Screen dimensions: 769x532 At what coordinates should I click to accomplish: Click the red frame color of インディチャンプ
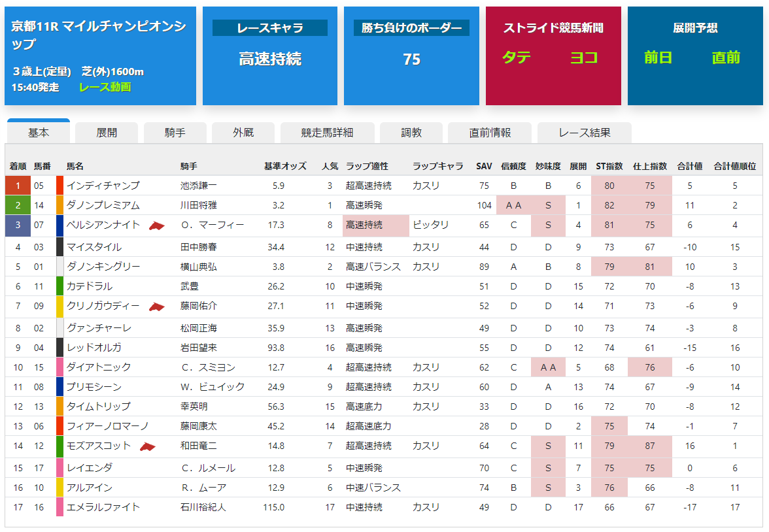[x=60, y=186]
